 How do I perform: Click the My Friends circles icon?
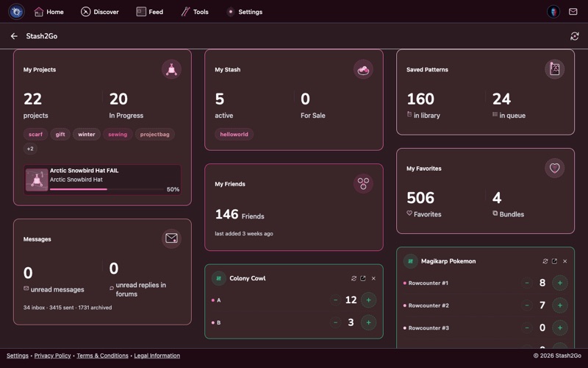pyautogui.click(x=363, y=183)
